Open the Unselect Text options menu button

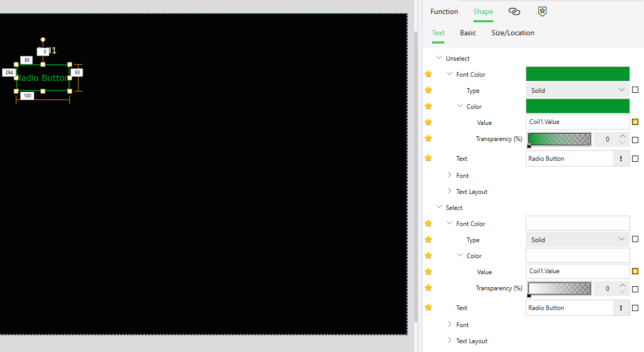click(x=621, y=159)
